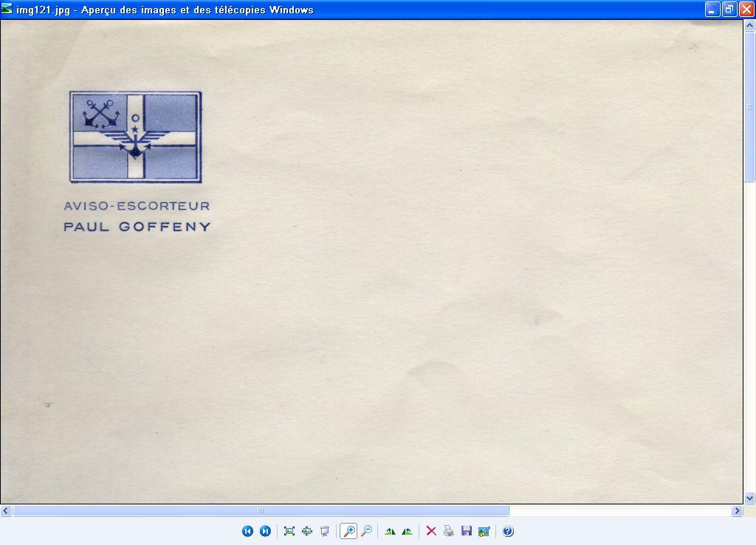
Task: Open the title bar system menu icon
Action: point(7,10)
